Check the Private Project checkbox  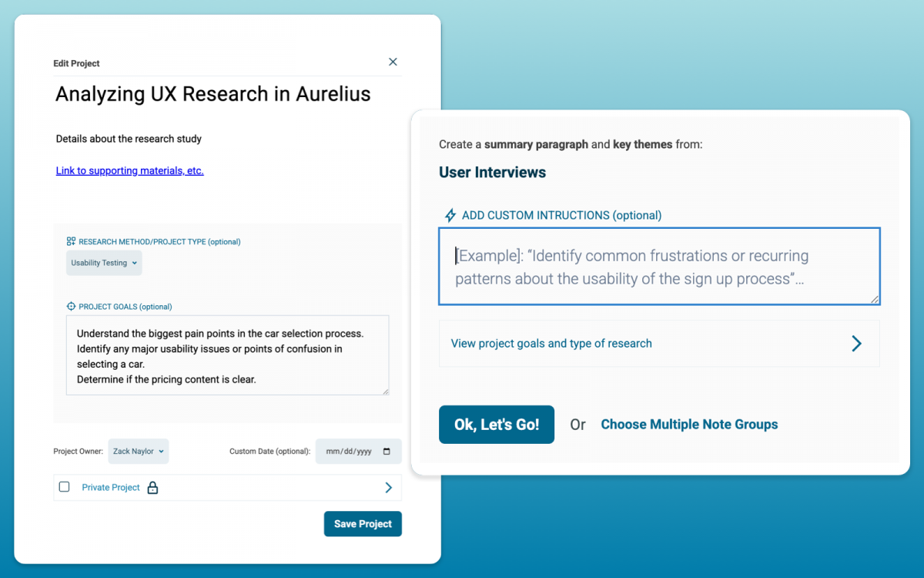pos(65,487)
